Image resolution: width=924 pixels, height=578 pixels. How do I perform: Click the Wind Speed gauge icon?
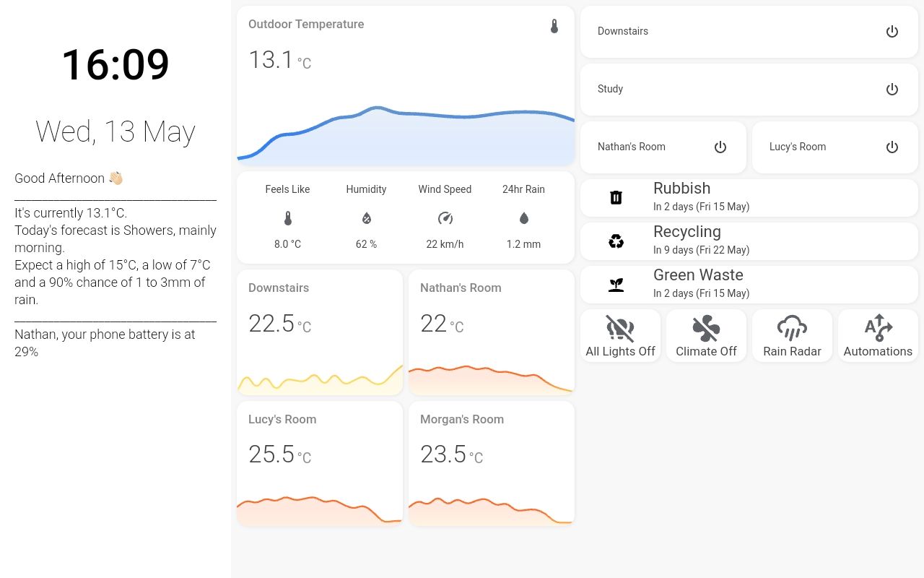445,217
